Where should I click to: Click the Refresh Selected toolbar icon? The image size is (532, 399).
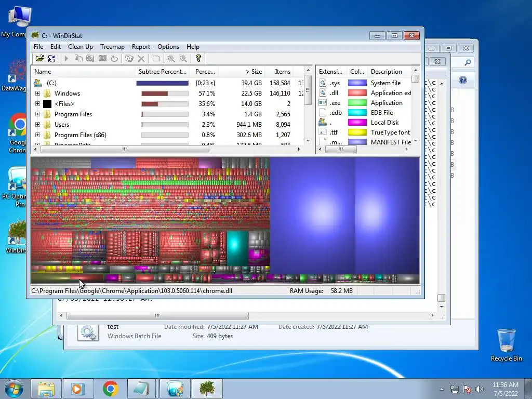pyautogui.click(x=114, y=58)
